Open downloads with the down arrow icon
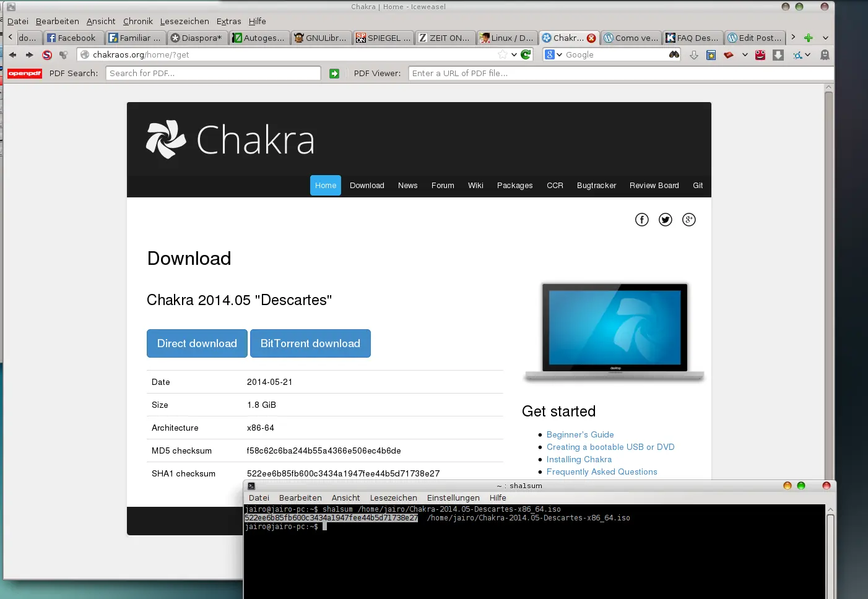The image size is (868, 599). (694, 55)
